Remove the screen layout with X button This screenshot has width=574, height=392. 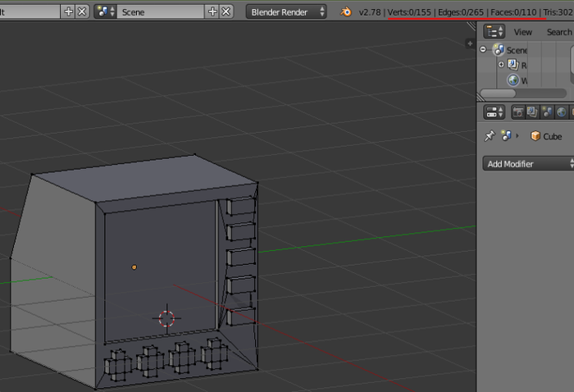click(x=82, y=11)
